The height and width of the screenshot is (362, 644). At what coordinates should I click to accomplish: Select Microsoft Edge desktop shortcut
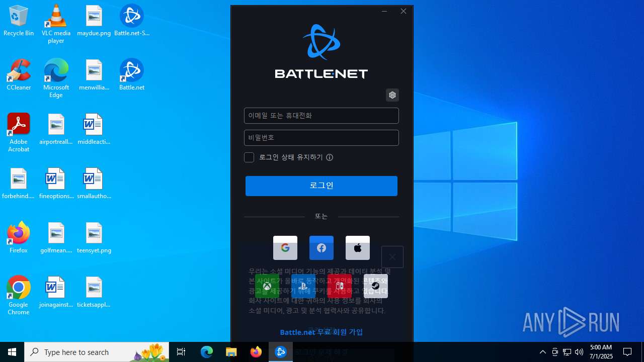(x=56, y=78)
